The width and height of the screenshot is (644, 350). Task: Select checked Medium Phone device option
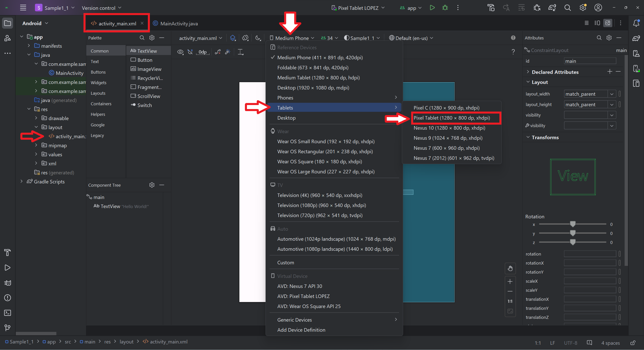click(334, 58)
